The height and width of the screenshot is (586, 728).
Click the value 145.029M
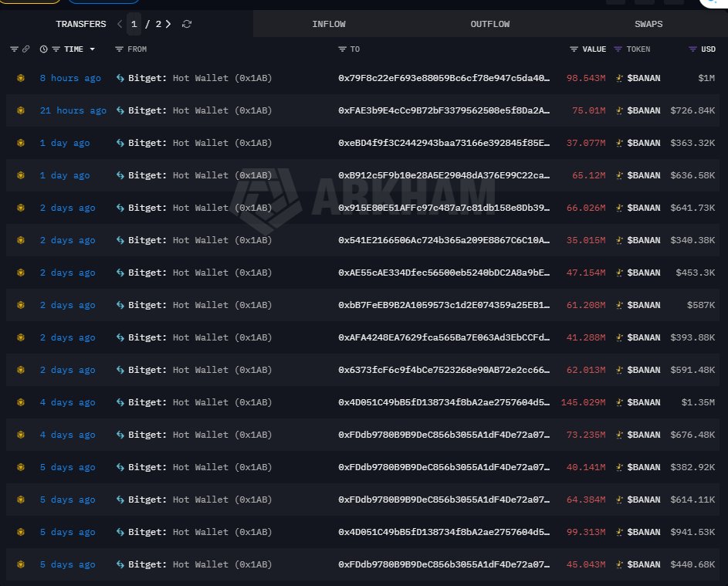pos(583,402)
